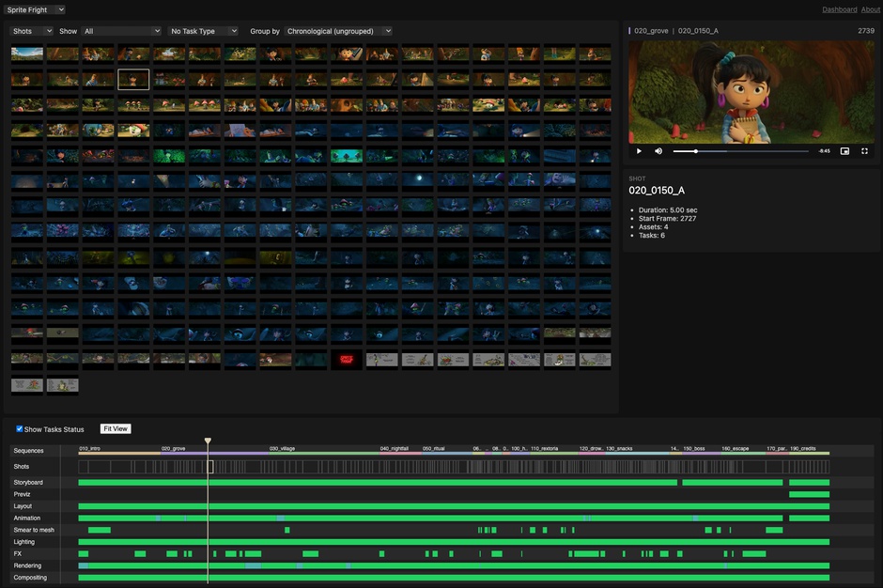
Task: Select the blue sky shot thumbnail
Action: pyautogui.click(x=27, y=54)
